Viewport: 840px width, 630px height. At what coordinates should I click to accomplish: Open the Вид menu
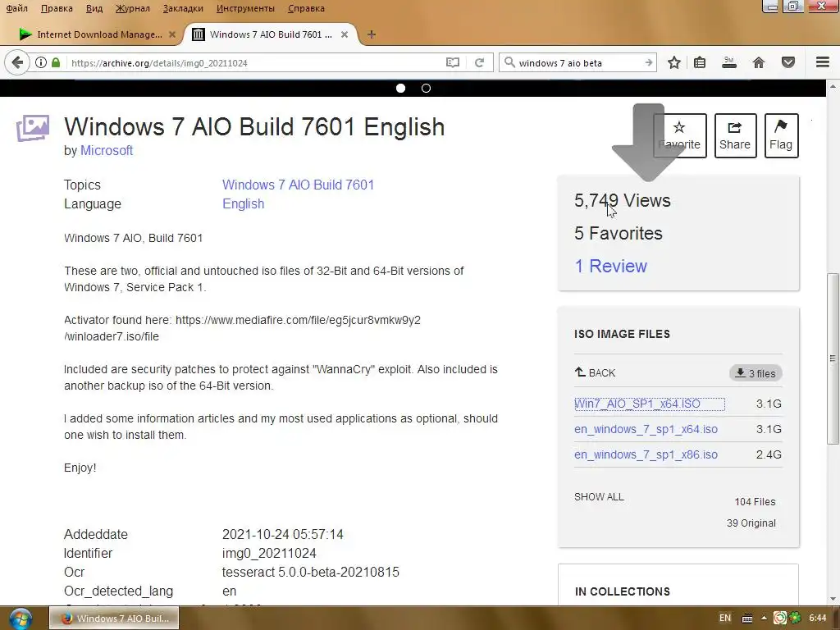(x=94, y=8)
